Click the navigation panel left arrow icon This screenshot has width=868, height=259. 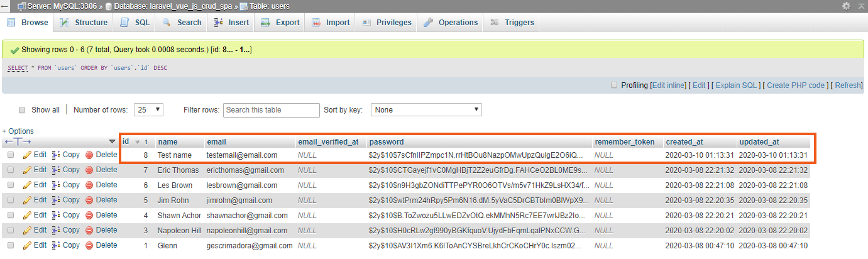tap(5, 6)
